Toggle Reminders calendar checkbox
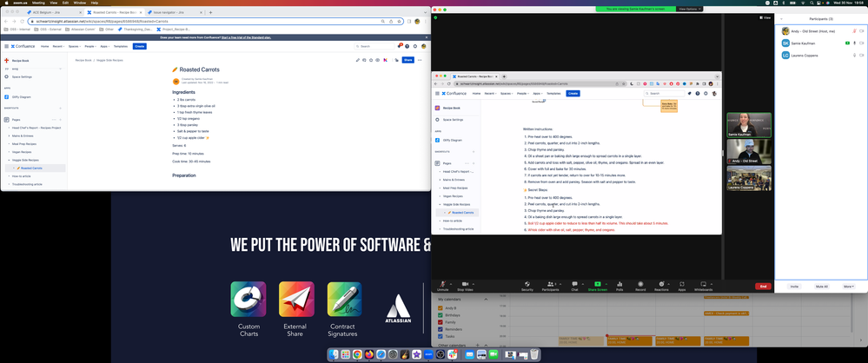Image resolution: width=868 pixels, height=363 pixels. click(441, 329)
